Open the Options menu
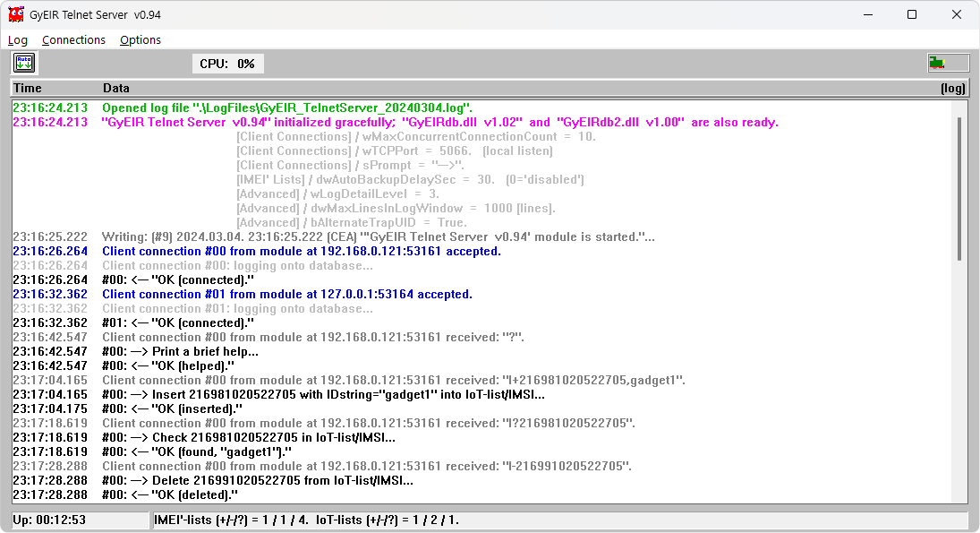The image size is (980, 533). coord(140,40)
